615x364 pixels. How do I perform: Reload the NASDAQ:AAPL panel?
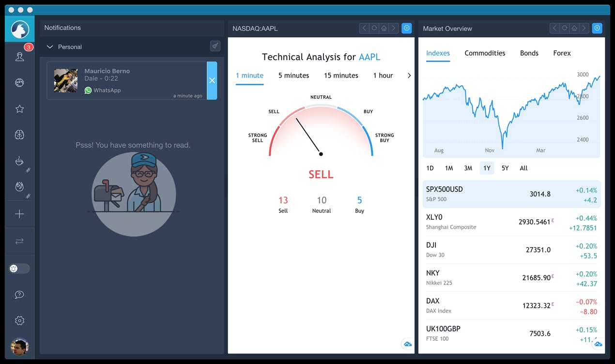coord(374,28)
